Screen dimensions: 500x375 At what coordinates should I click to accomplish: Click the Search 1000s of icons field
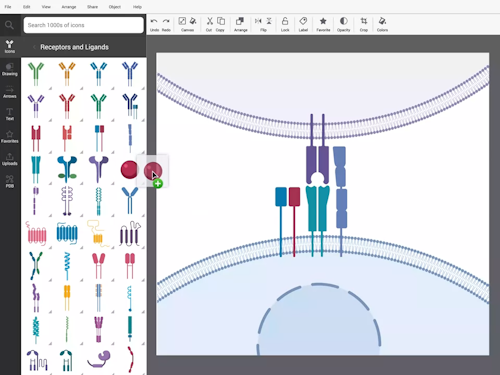pos(83,25)
